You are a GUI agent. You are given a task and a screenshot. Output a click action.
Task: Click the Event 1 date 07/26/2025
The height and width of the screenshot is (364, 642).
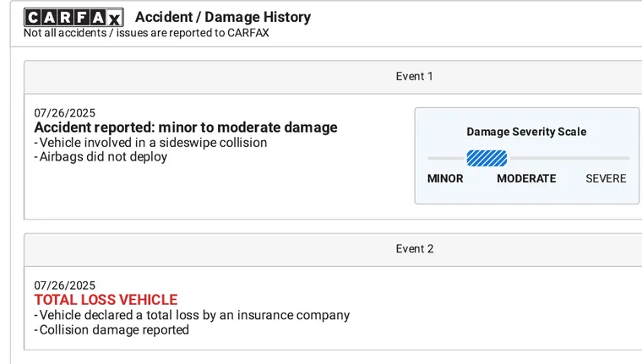(x=65, y=113)
